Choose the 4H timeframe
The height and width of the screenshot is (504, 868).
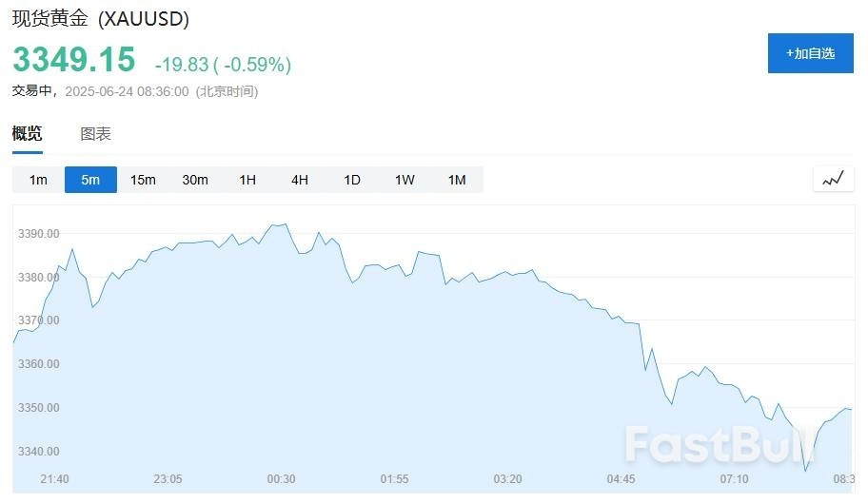tap(300, 180)
